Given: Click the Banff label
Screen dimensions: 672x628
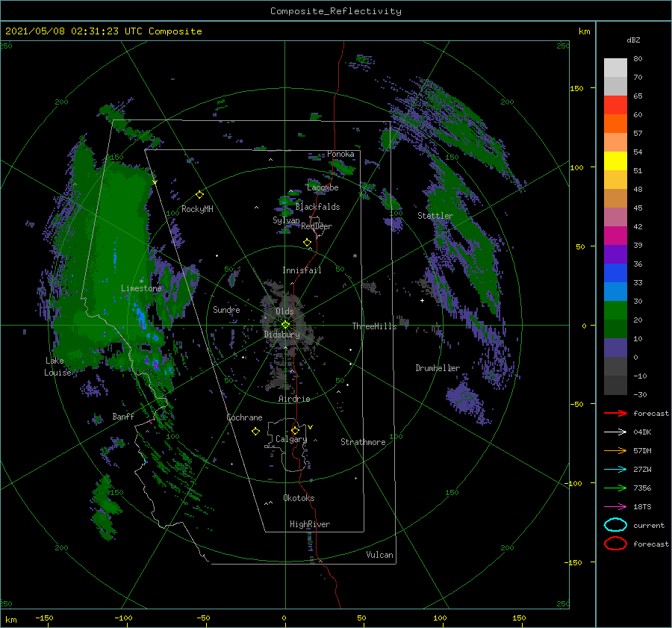Looking at the screenshot, I should [123, 416].
